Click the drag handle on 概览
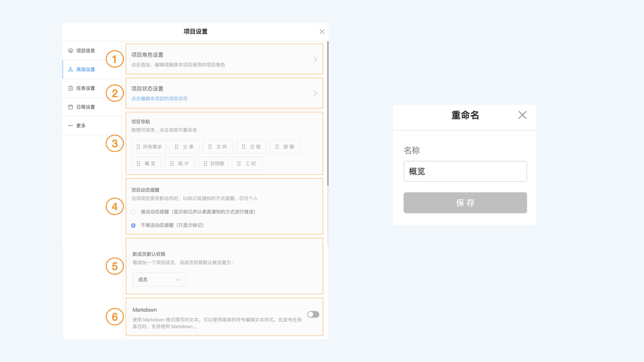Image resolution: width=644 pixels, height=362 pixels. point(138,164)
